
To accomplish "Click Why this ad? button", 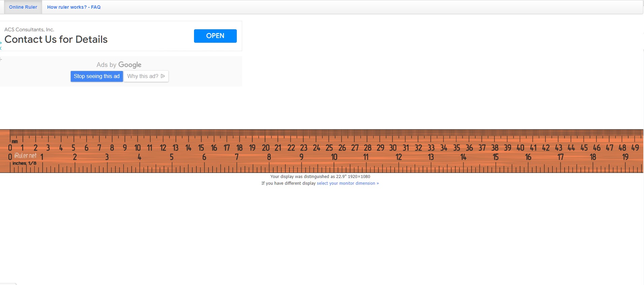I will click(146, 76).
